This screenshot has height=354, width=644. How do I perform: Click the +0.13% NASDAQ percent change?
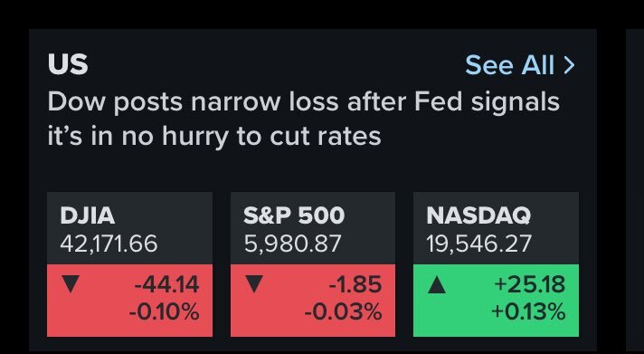click(x=528, y=311)
